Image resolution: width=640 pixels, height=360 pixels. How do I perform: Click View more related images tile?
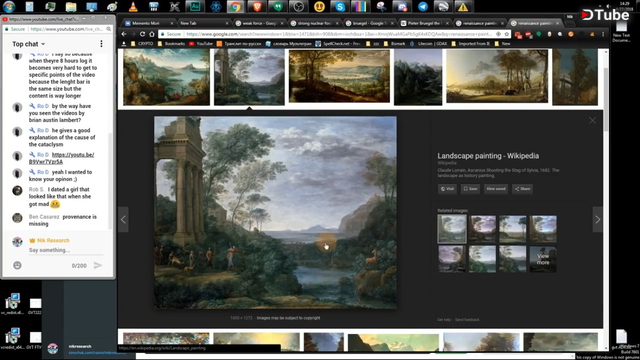pos(543,259)
